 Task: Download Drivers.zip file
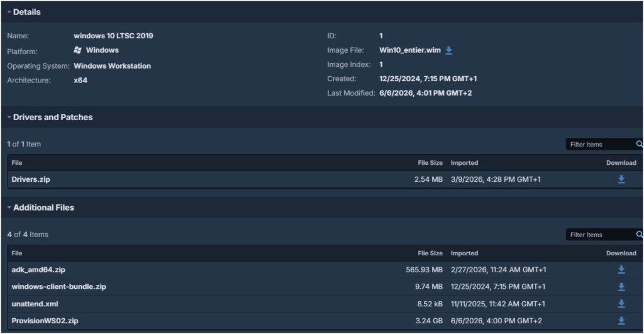tap(621, 179)
